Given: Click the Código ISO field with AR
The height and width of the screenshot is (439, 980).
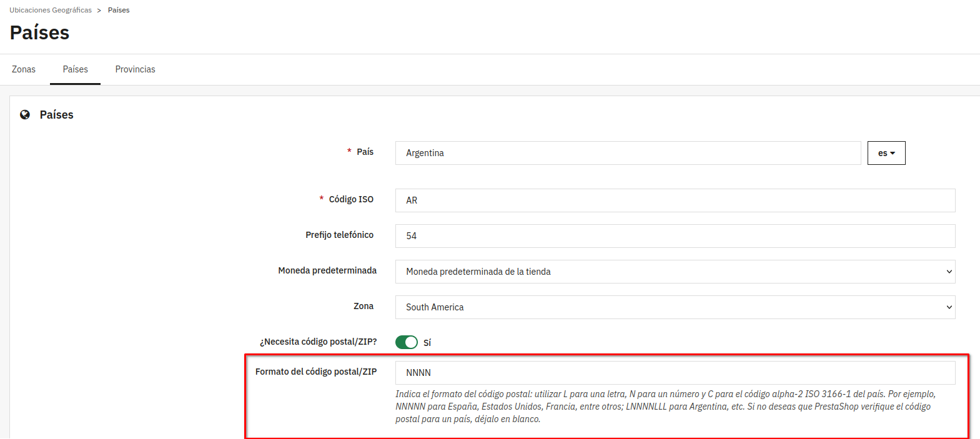Looking at the screenshot, I should tap(675, 200).
